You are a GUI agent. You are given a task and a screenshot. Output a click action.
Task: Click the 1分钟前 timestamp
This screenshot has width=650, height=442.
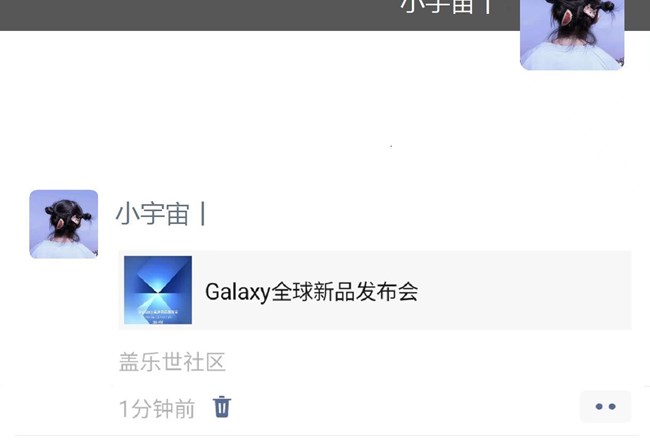[x=157, y=408]
